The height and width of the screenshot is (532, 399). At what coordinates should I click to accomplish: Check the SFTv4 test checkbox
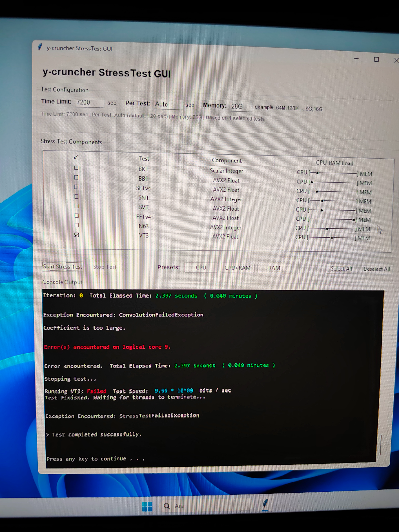coord(76,187)
